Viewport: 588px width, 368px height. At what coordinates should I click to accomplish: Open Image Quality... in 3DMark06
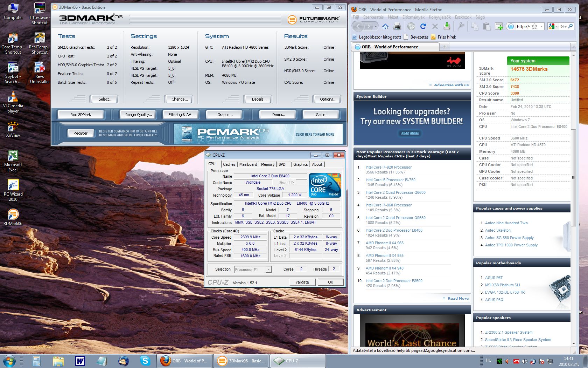139,115
